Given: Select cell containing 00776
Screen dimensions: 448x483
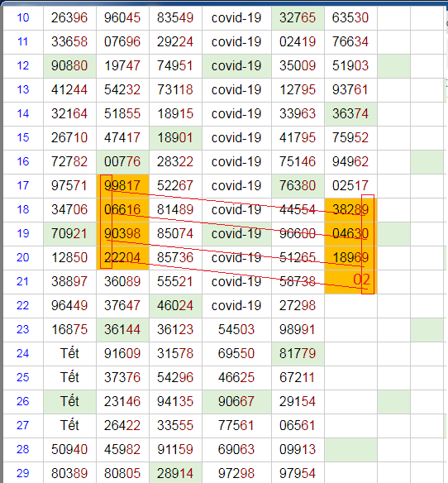Looking at the screenshot, I should pos(122,162).
